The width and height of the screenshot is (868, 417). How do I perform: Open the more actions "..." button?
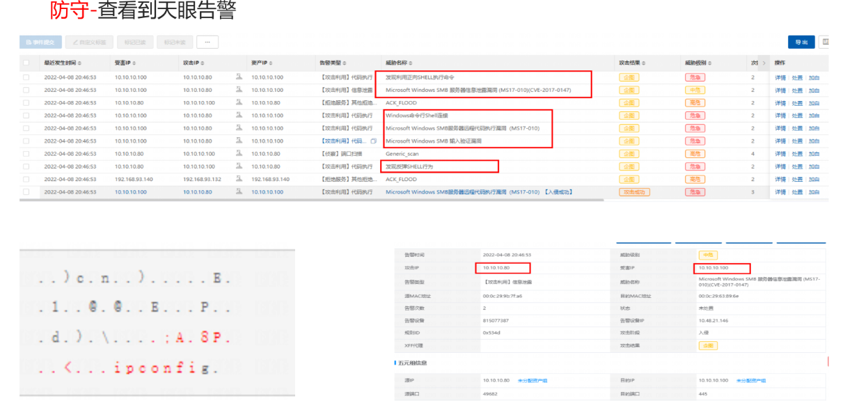[x=207, y=42]
